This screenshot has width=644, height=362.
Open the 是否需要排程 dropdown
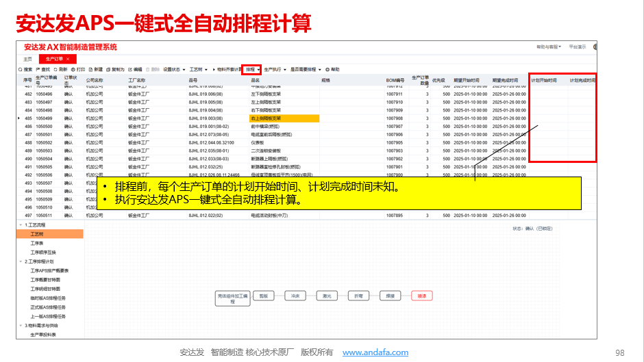[306, 69]
